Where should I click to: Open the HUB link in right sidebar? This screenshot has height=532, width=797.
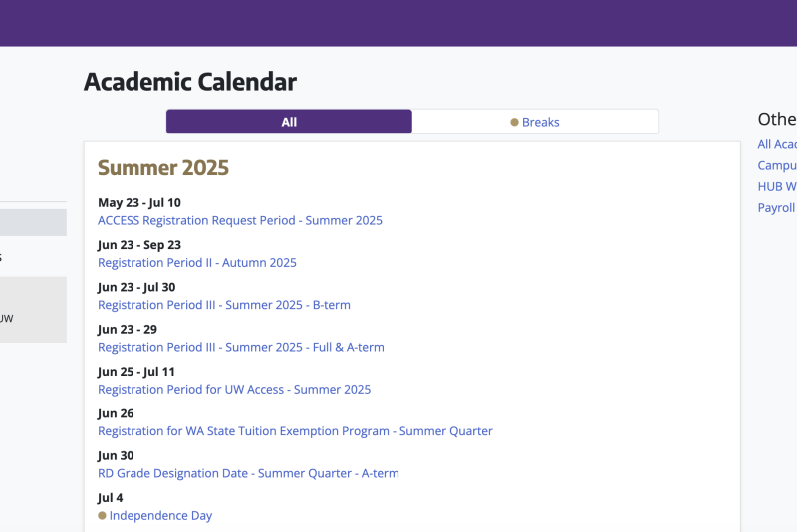[x=777, y=187]
